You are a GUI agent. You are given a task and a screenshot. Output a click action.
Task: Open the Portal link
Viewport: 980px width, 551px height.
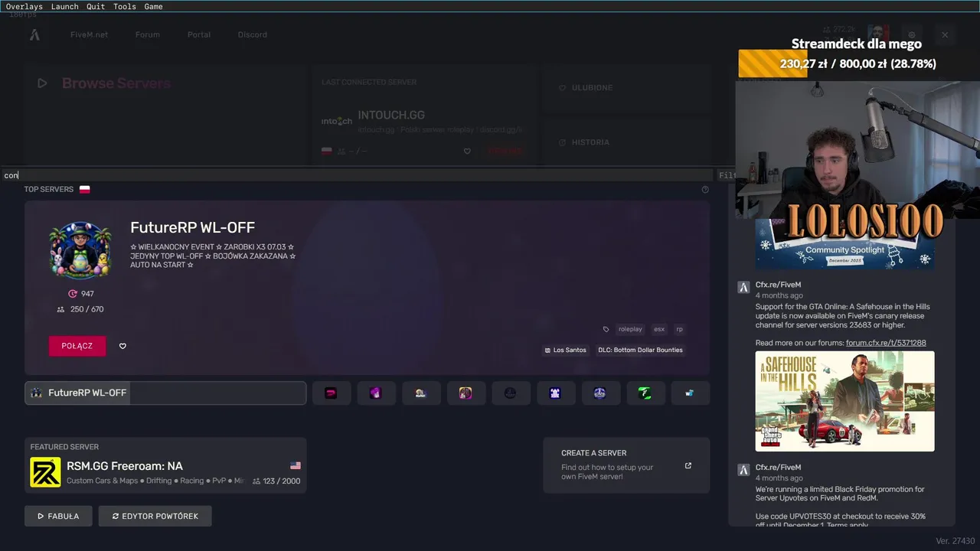coord(199,34)
